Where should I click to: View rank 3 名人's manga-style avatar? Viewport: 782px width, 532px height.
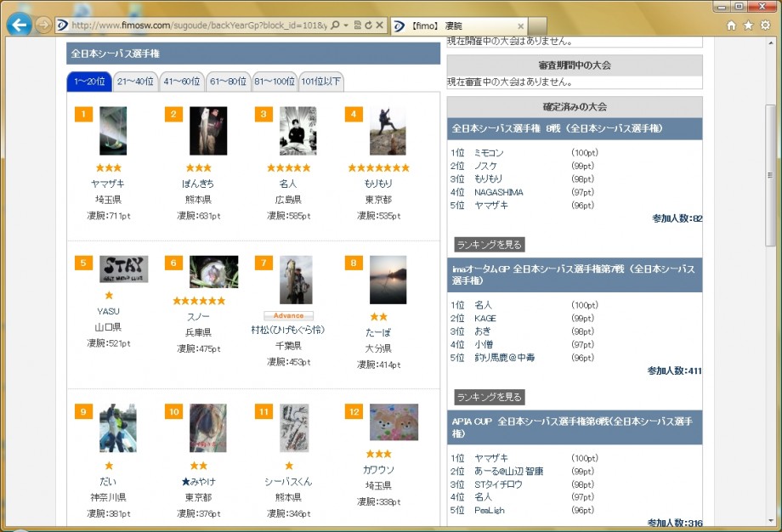(x=298, y=131)
